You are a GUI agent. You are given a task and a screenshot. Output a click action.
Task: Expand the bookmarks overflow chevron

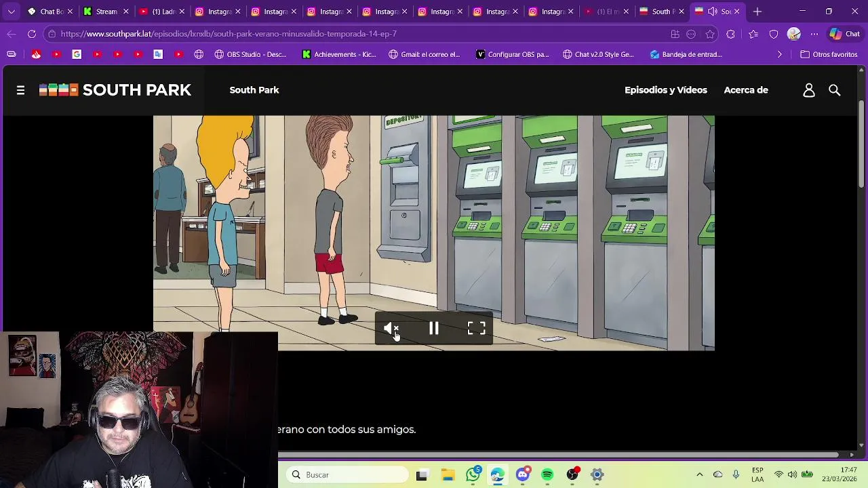click(779, 54)
